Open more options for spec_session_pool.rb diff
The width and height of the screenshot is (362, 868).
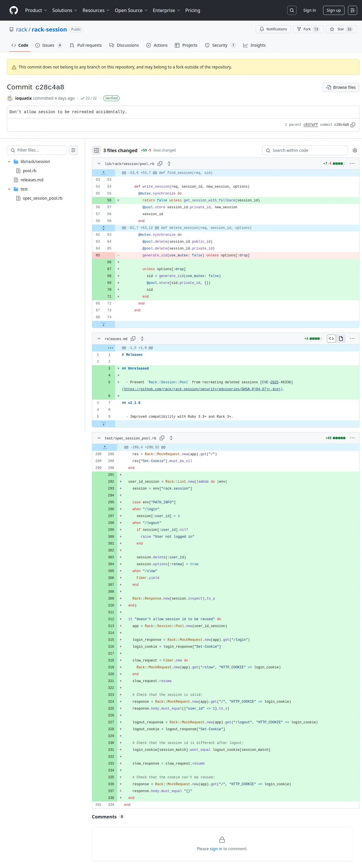point(352,438)
